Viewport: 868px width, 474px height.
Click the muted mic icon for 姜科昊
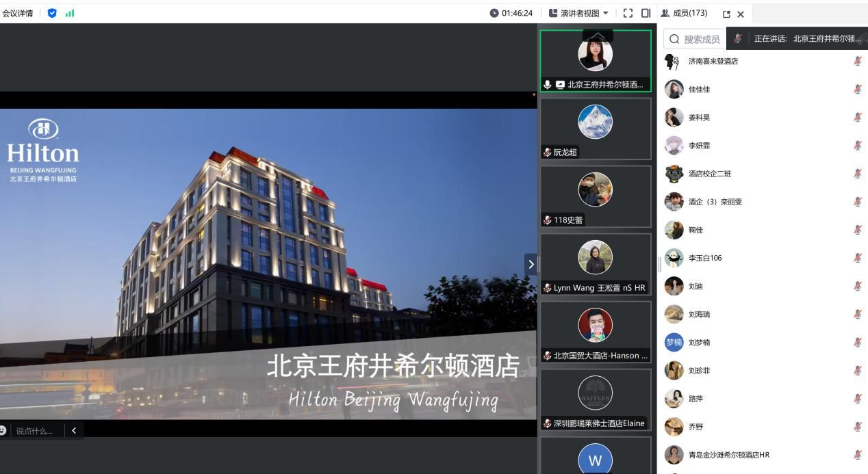857,117
